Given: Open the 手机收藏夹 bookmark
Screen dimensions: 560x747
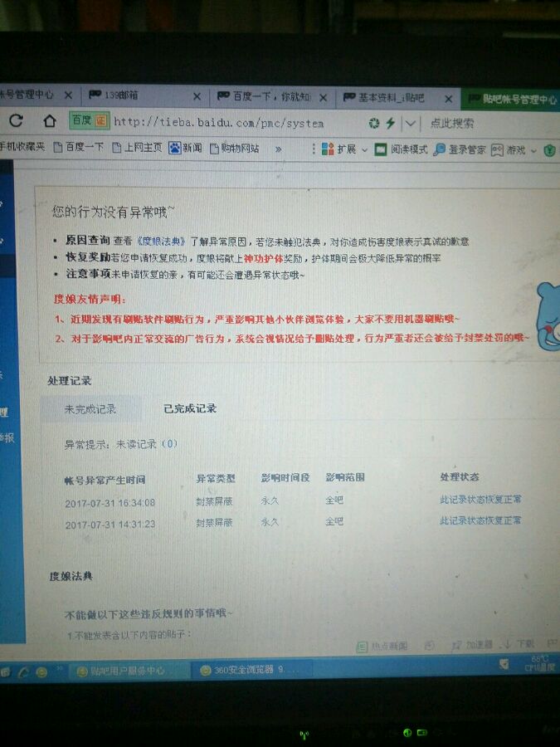Looking at the screenshot, I should 22,147.
